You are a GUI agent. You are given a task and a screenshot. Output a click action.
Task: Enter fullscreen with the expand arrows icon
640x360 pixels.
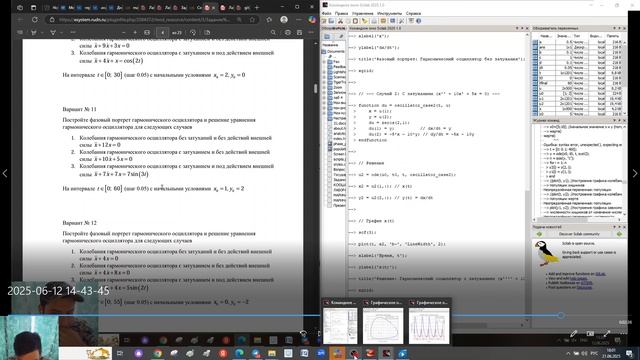pyautogui.click(x=607, y=334)
